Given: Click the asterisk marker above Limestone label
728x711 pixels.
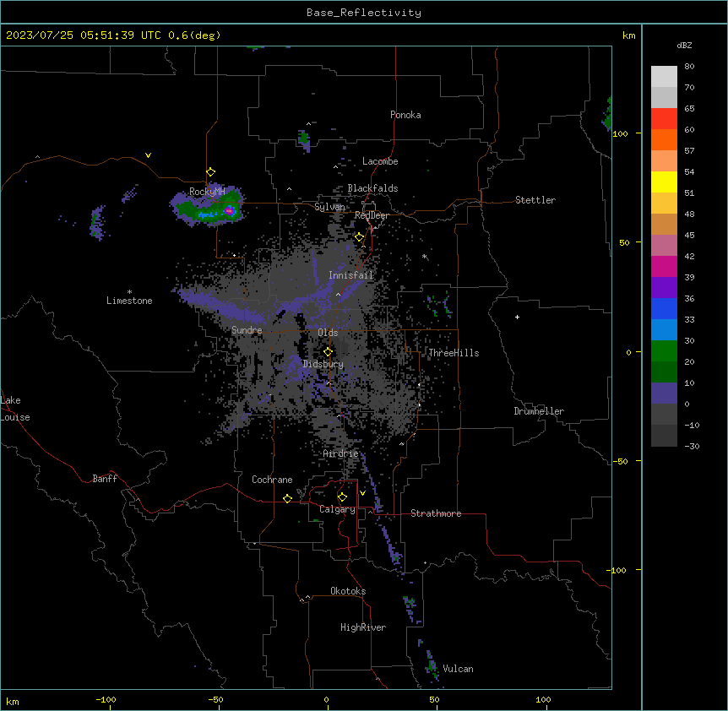Looking at the screenshot, I should point(129,292).
